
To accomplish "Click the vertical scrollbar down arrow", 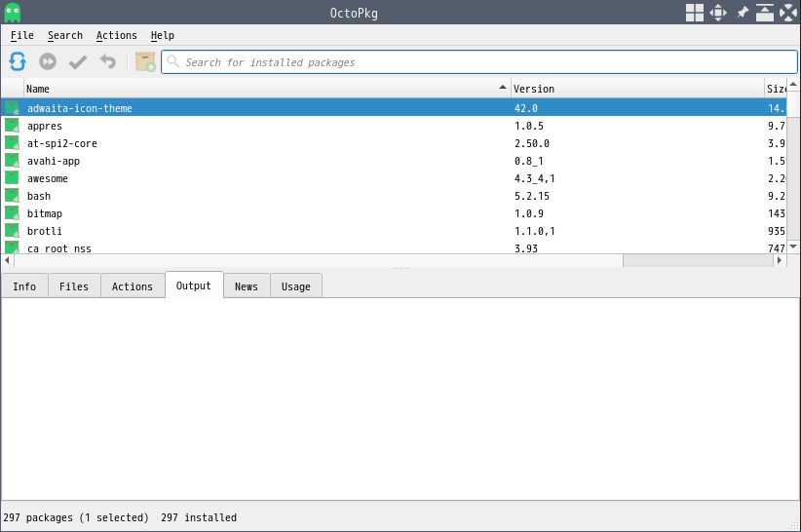I will coord(793,247).
